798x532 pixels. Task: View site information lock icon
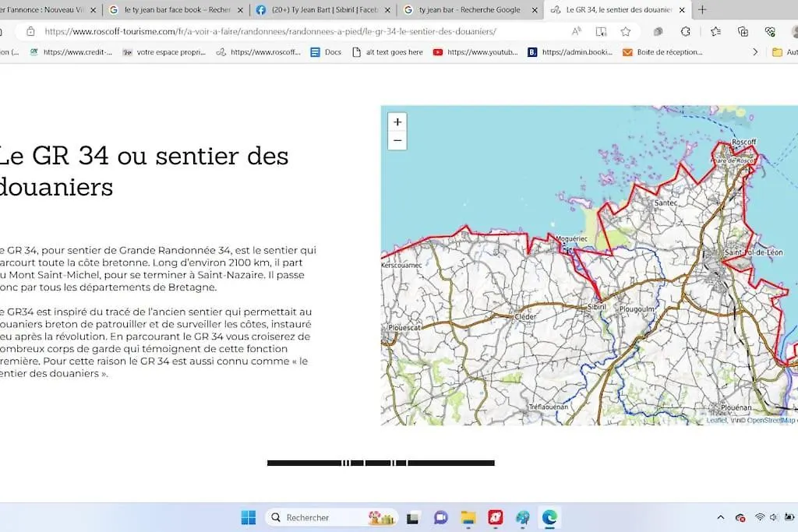[30, 31]
